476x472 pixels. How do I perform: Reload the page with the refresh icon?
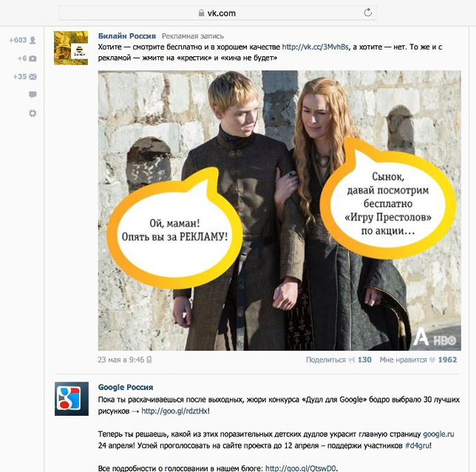[367, 13]
